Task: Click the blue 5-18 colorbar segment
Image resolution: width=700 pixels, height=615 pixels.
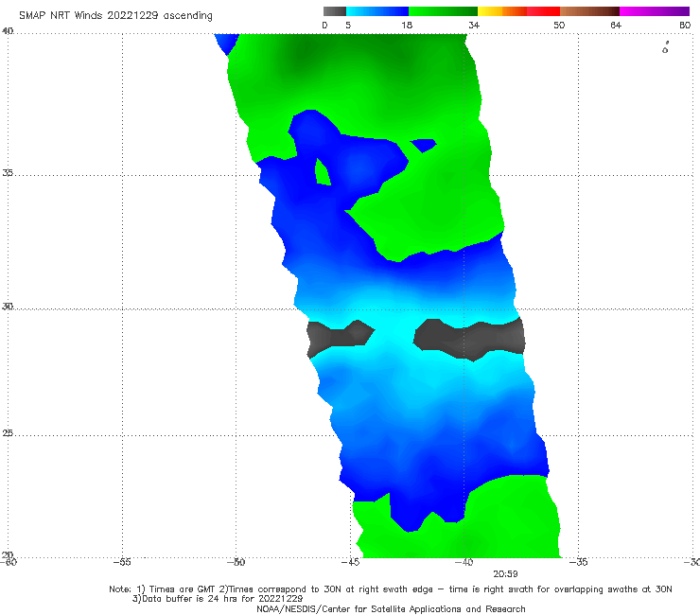Action: 377,11
